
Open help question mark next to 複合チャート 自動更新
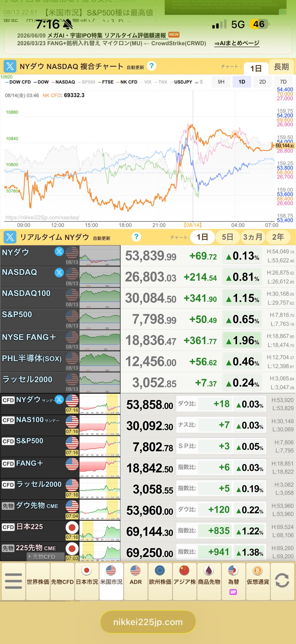tap(151, 66)
